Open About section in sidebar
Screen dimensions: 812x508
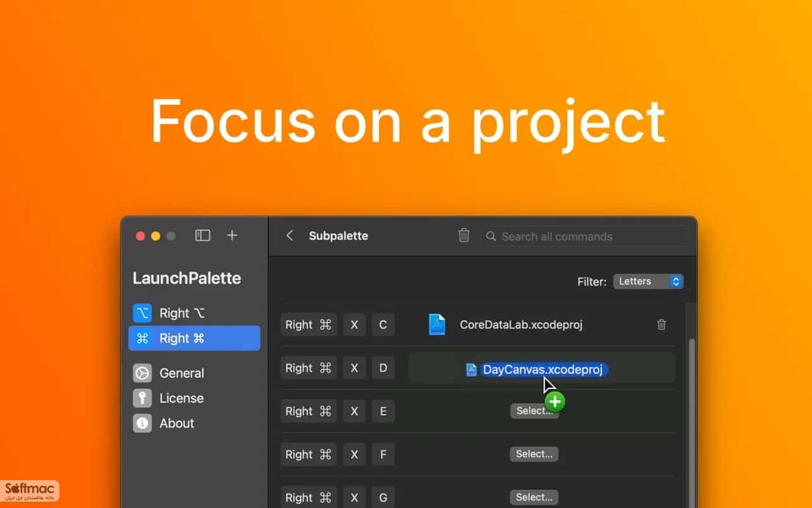pos(194,423)
